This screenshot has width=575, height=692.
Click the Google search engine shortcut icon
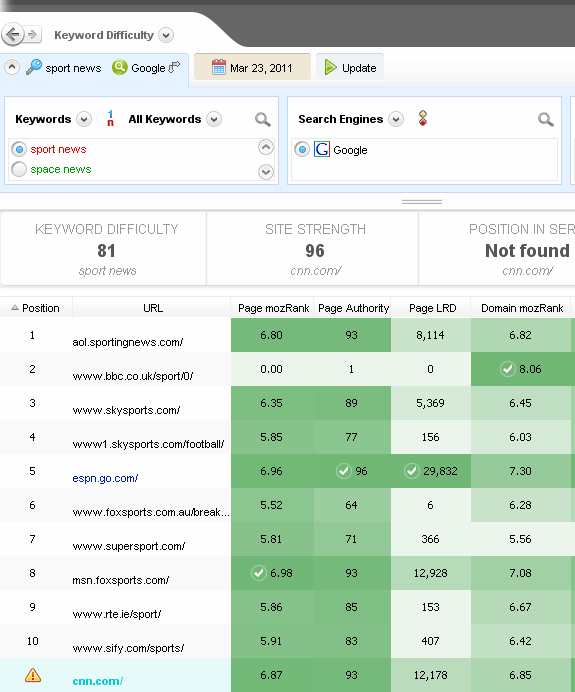[120, 68]
